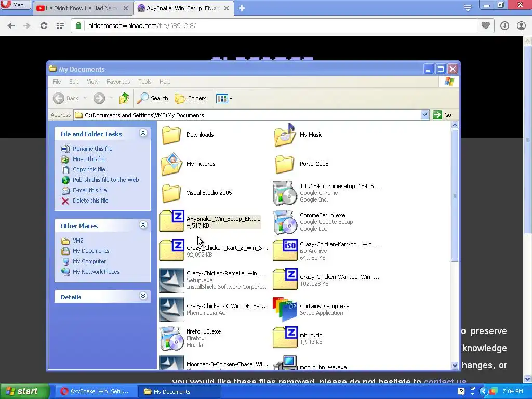Click the Up folder toolbar icon
Viewport: 532px width, 399px height.
coord(124,98)
